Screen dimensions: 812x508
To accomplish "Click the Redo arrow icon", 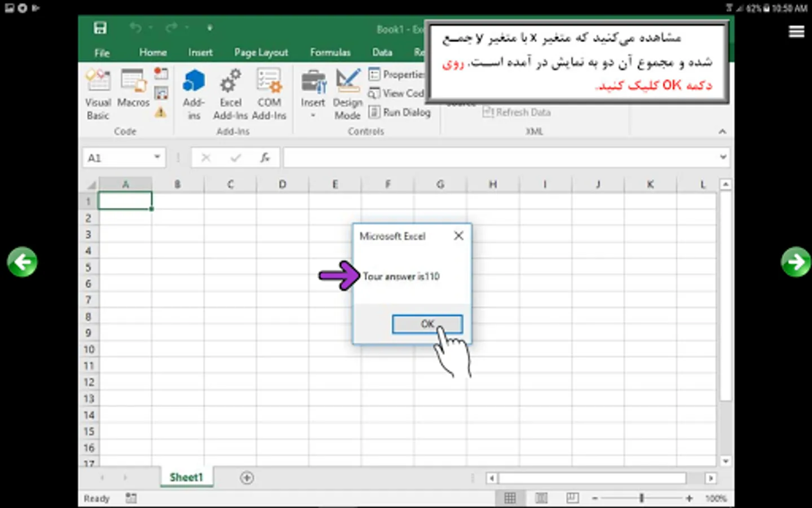I will tap(171, 27).
